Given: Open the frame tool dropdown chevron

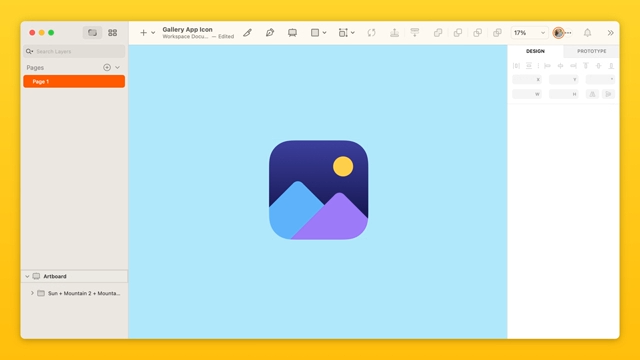Looking at the screenshot, I should tap(353, 33).
